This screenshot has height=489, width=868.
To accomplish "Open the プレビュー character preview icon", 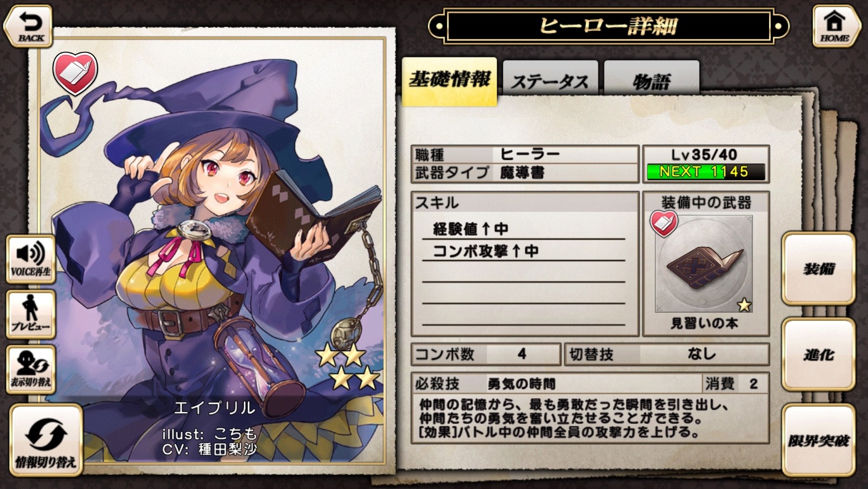I will (x=31, y=314).
